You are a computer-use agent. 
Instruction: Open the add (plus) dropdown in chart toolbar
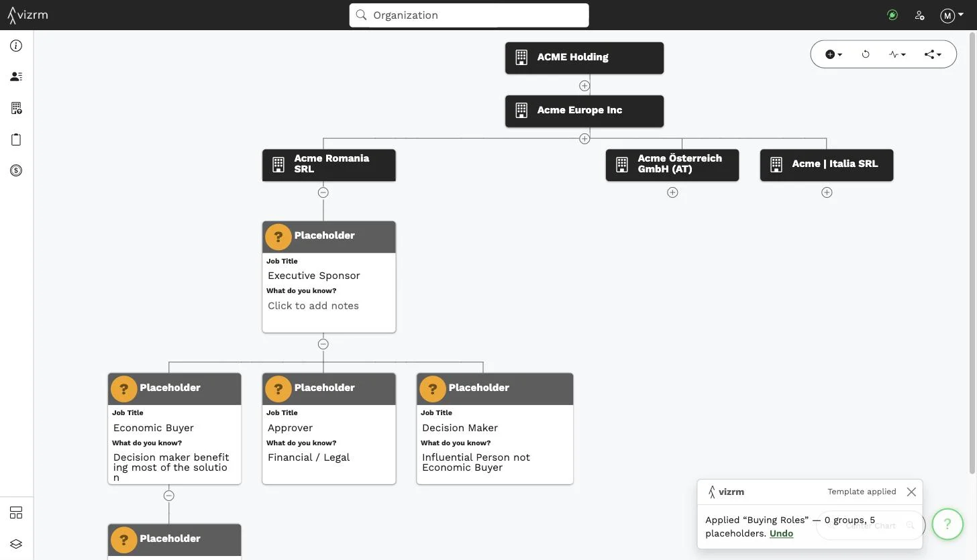coord(833,54)
